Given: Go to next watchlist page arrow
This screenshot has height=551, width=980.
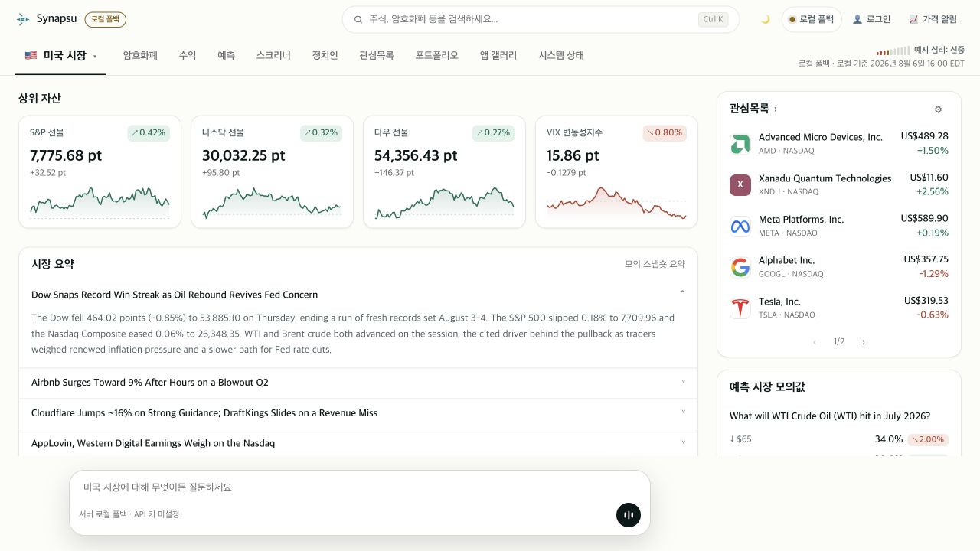Looking at the screenshot, I should (864, 342).
